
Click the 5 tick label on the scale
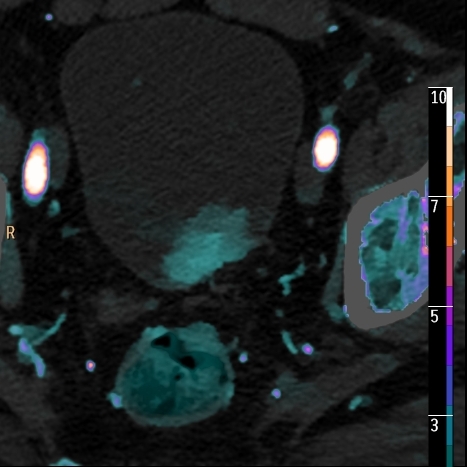pyautogui.click(x=434, y=316)
